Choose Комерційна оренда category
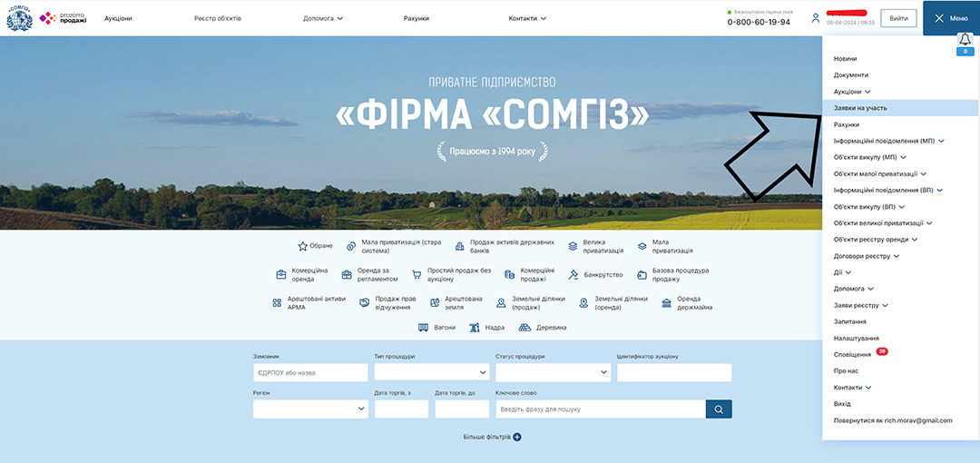The image size is (980, 463). (303, 275)
